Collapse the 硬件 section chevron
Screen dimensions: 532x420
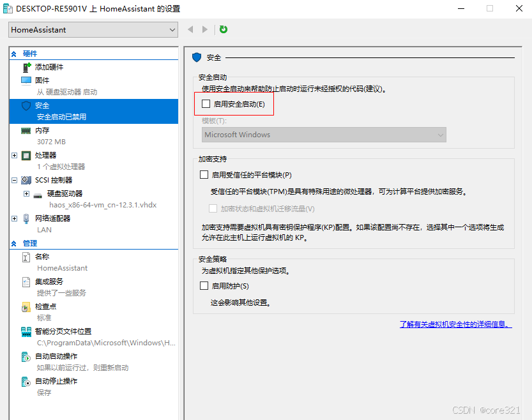point(14,54)
